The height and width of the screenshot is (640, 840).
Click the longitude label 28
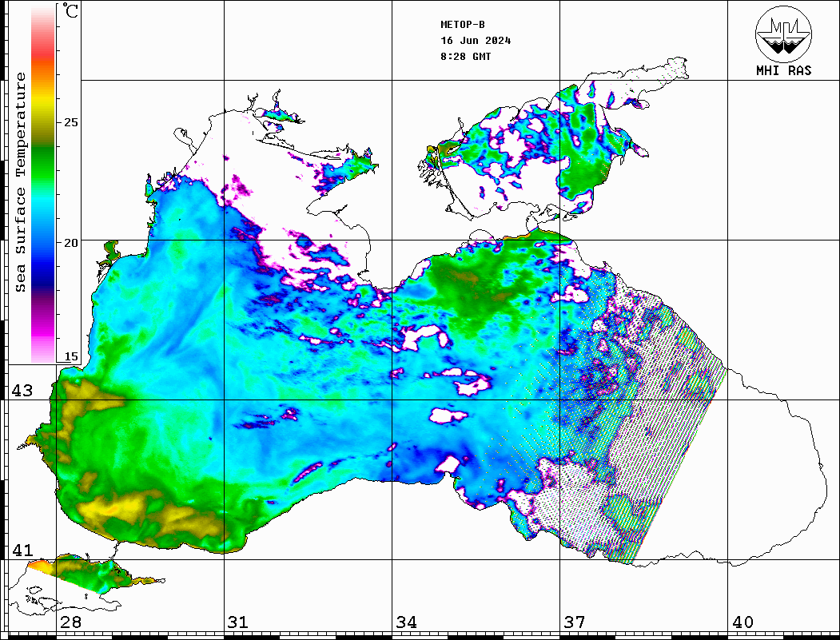pyautogui.click(x=70, y=622)
